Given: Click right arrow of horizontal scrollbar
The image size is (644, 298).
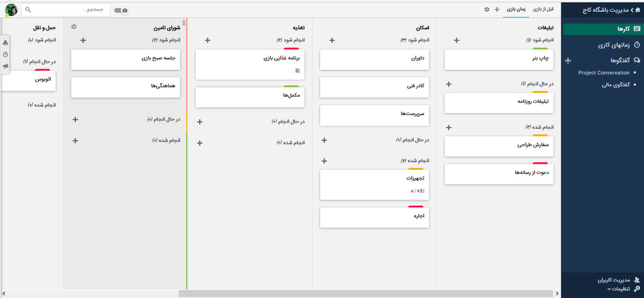Looking at the screenshot, I should click(558, 294).
